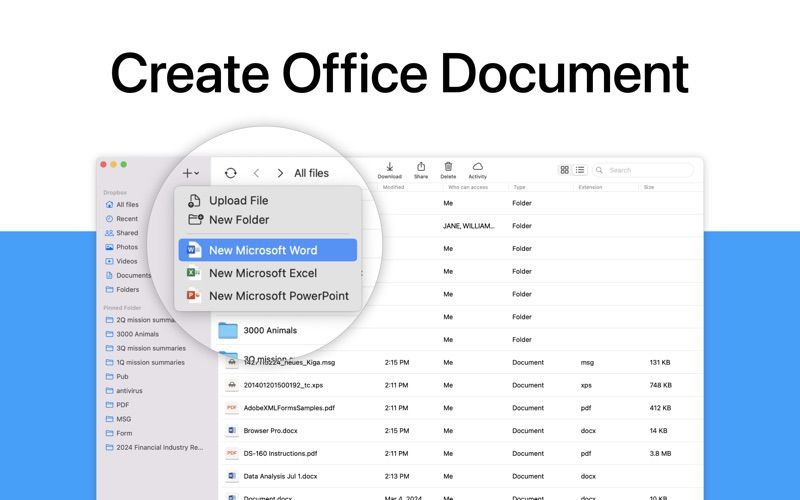This screenshot has height=500, width=800.
Task: Go forward with the right chevron
Action: click(280, 173)
